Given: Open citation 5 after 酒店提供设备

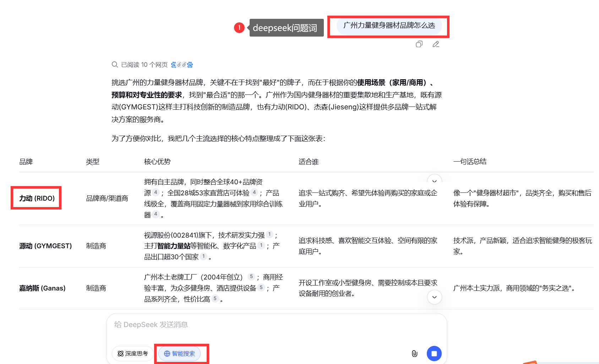Looking at the screenshot, I should (x=261, y=288).
